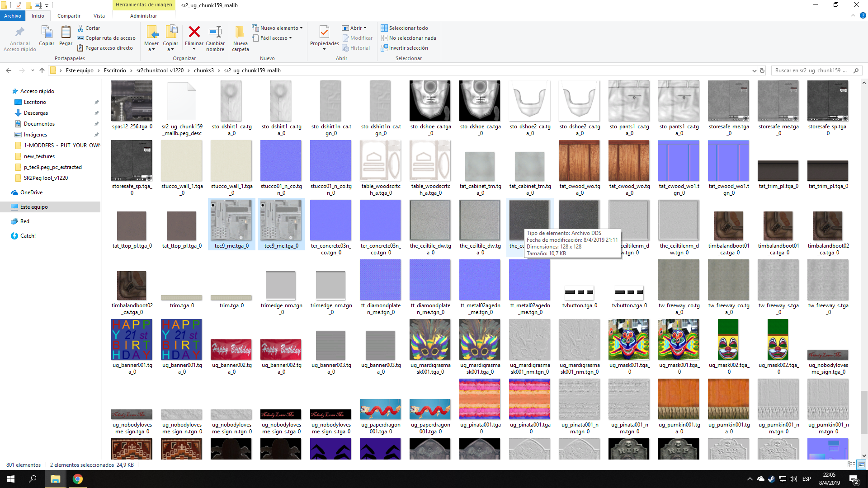Select the first tvbutton.tga_0 thumbnail
The width and height of the screenshot is (868, 488).
tap(579, 292)
